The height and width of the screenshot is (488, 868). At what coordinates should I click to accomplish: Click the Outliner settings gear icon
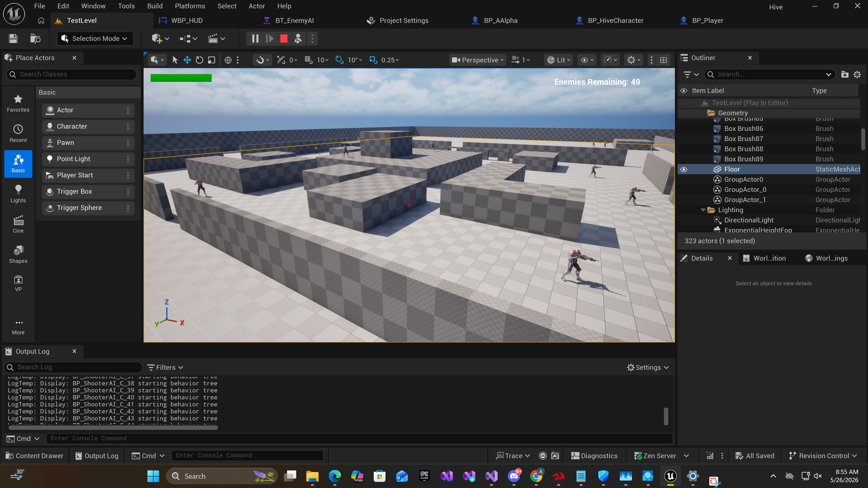857,74
